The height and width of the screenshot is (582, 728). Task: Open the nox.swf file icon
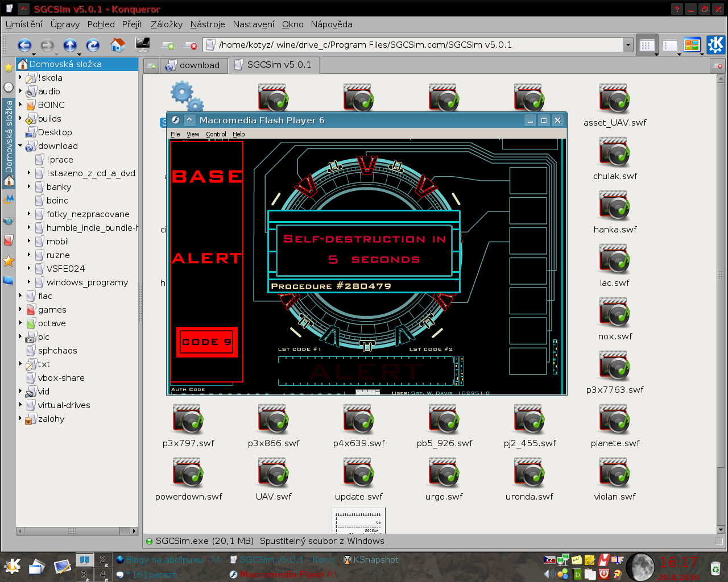pyautogui.click(x=615, y=313)
